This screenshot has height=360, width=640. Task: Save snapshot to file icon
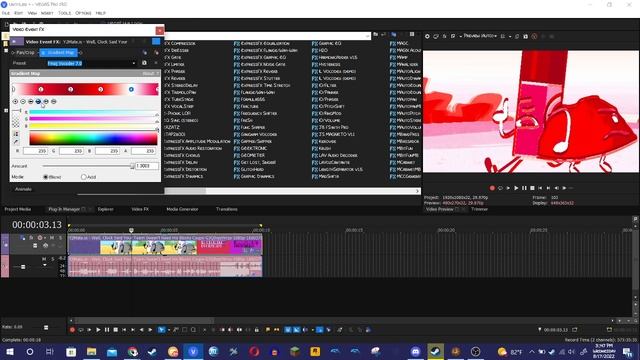pyautogui.click(x=526, y=36)
